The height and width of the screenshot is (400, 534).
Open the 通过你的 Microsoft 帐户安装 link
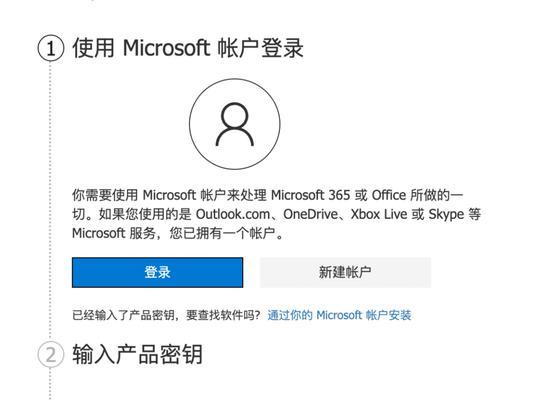click(339, 315)
